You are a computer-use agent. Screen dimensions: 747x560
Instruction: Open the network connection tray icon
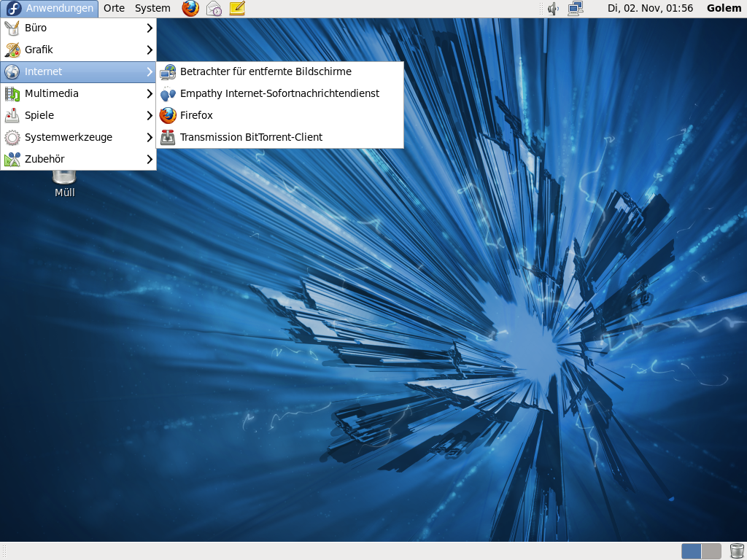click(576, 9)
